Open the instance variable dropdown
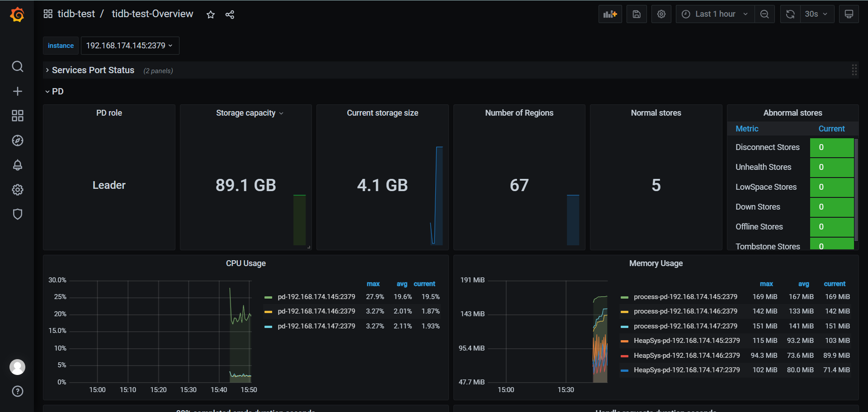868x412 pixels. 130,46
